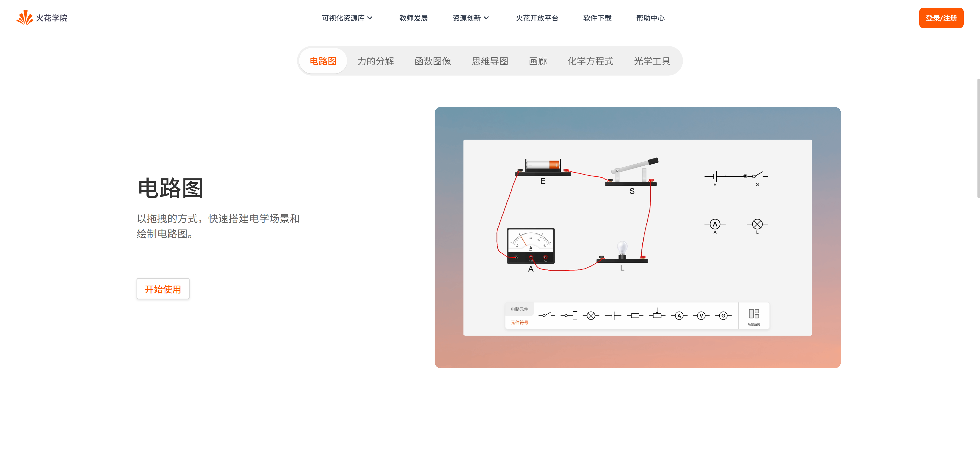
Task: Select the fixed resistor symbol
Action: pos(635,315)
